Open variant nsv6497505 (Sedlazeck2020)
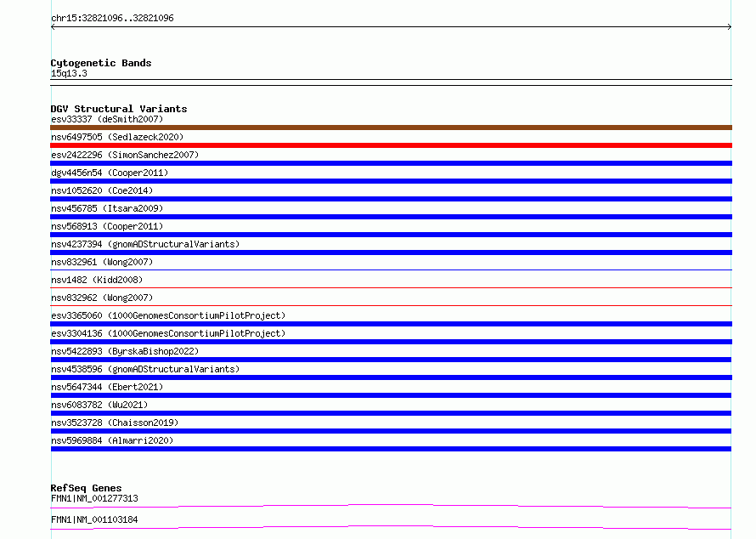The height and width of the screenshot is (539, 756). tap(117, 137)
